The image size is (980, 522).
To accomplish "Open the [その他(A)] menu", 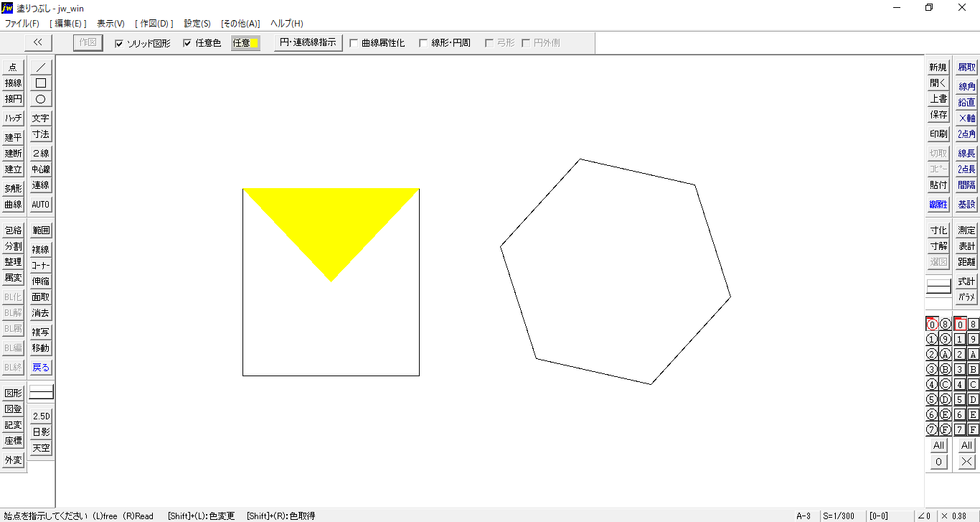I will pos(240,24).
